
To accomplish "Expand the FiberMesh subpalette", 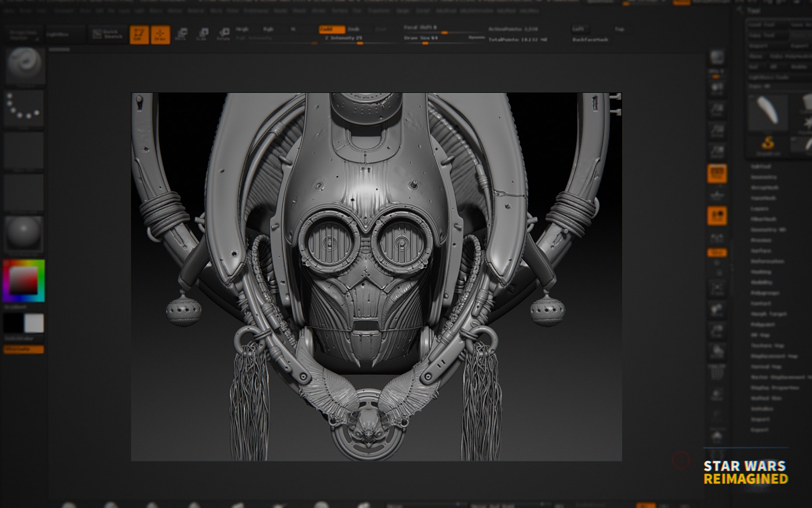I will 764,219.
